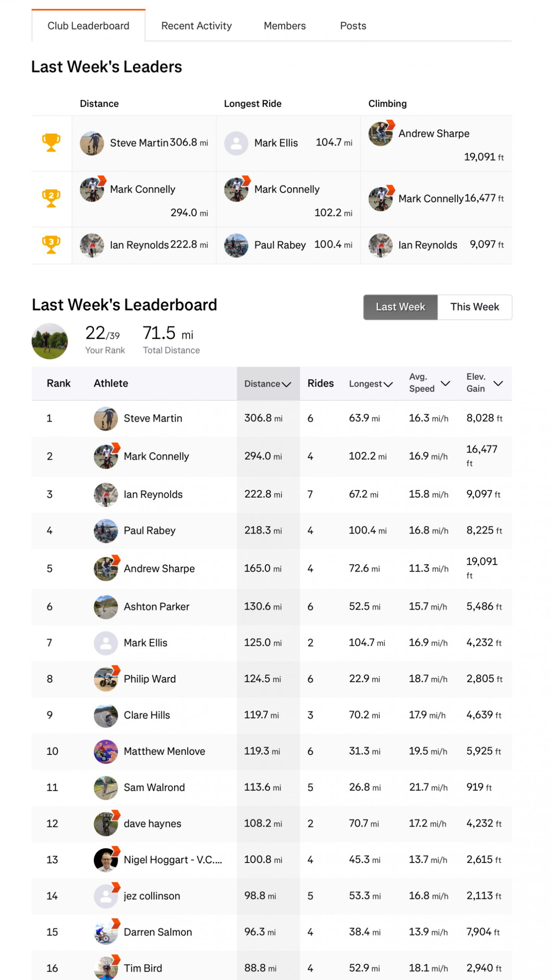Switch leaderboard to This Week
The image size is (551, 980).
[474, 307]
